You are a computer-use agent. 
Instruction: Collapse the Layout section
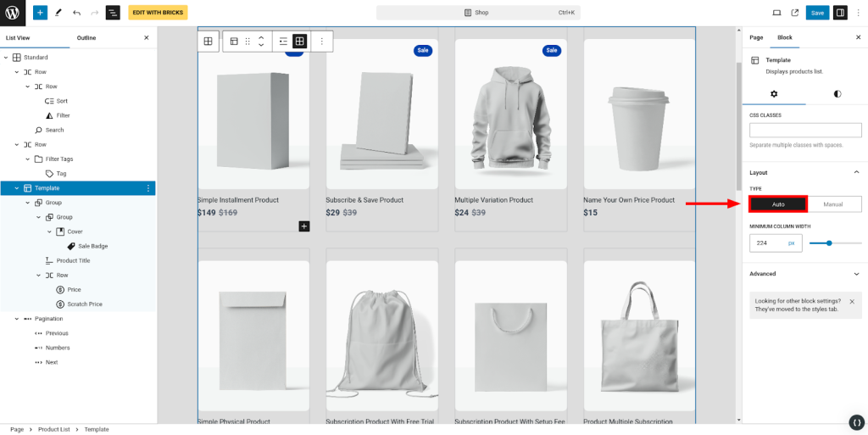(855, 172)
